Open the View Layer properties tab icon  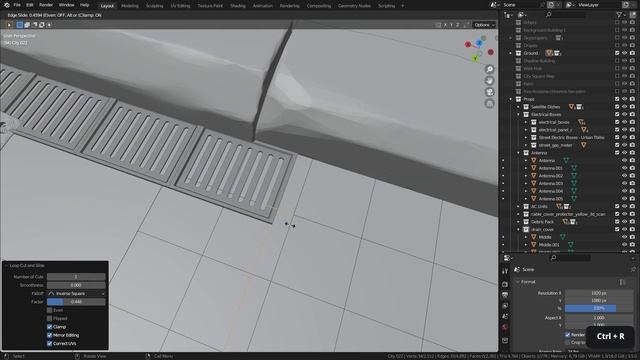pyautogui.click(x=505, y=306)
